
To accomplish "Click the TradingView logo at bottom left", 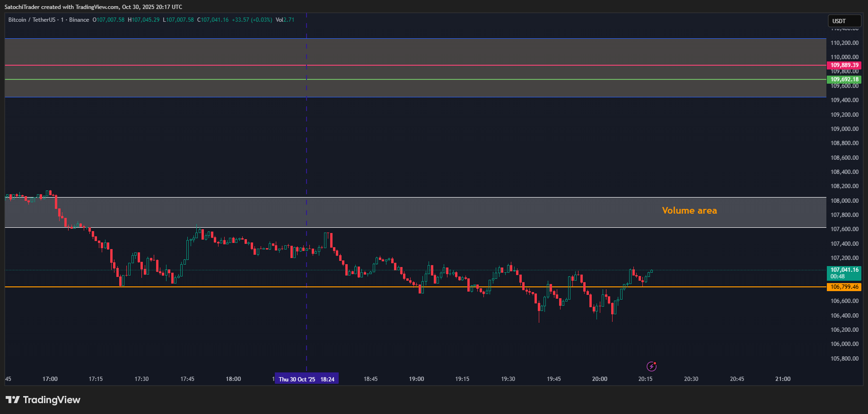I will pyautogui.click(x=43, y=400).
